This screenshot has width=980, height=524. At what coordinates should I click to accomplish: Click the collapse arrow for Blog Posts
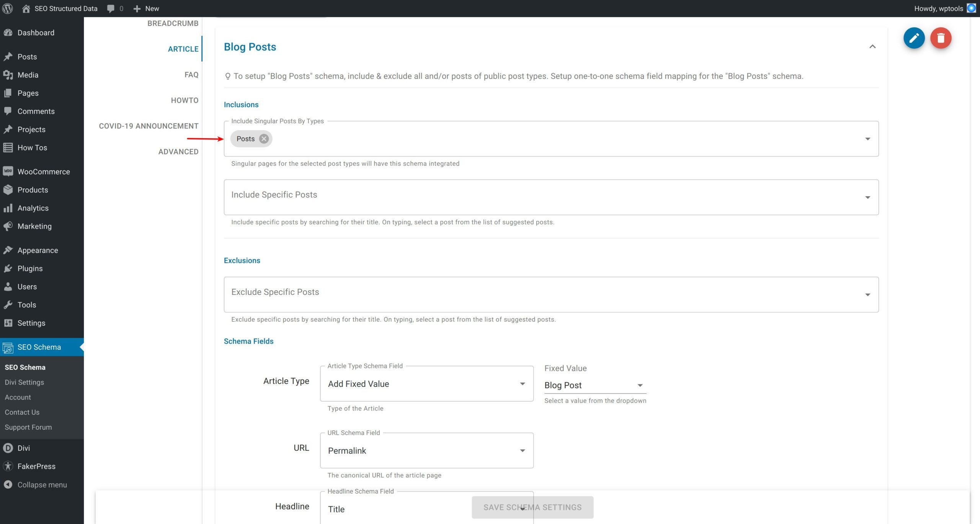coord(872,47)
